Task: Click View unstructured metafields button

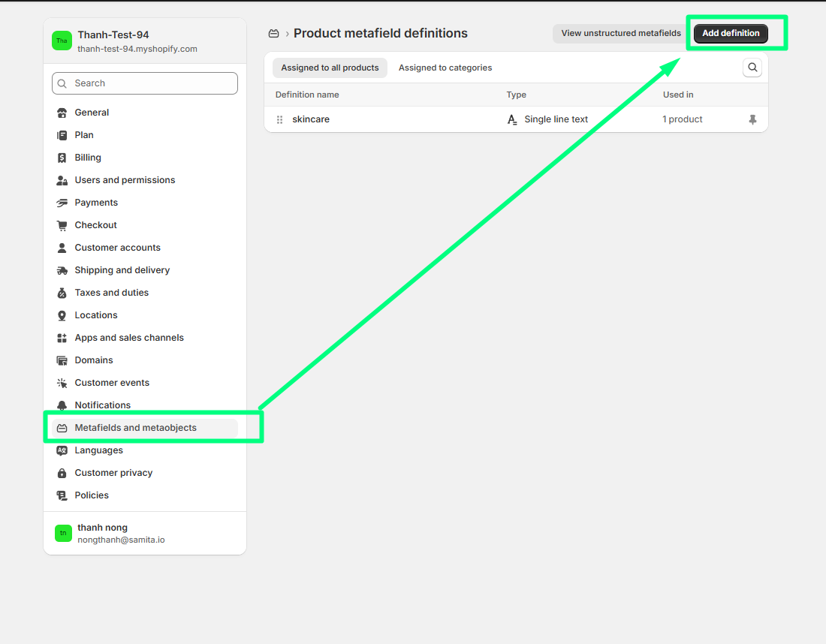Action: (621, 33)
